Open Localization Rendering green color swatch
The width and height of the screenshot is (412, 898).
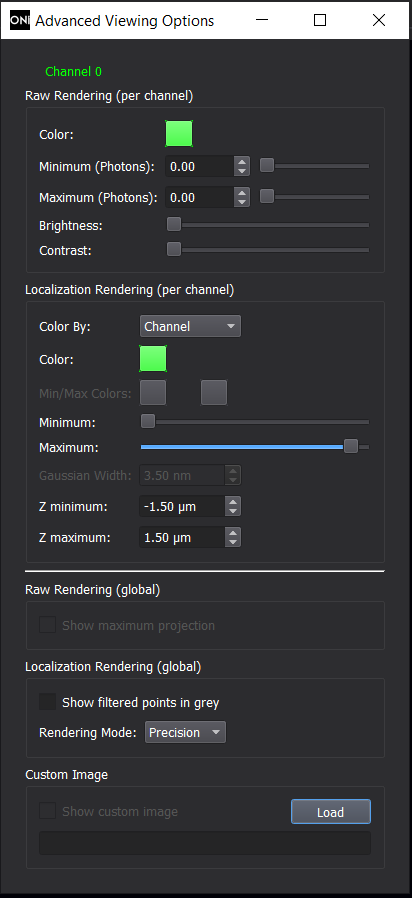click(x=153, y=359)
